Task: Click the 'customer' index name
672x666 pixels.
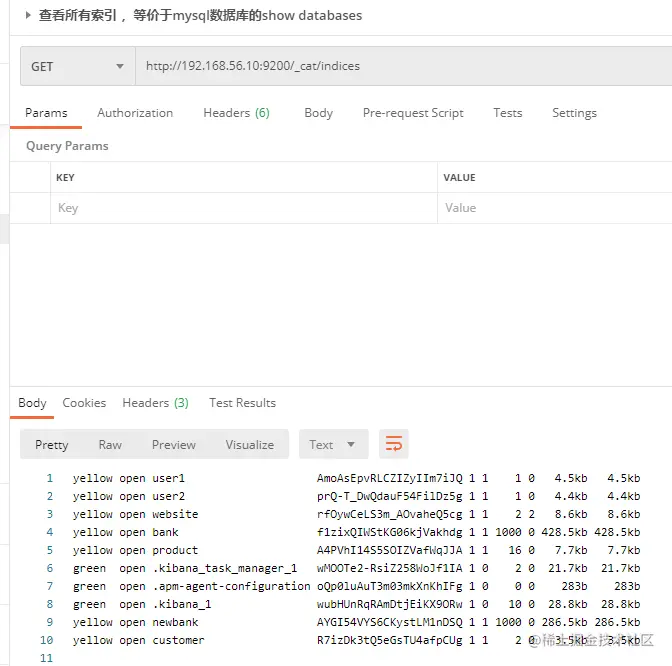Action: pos(178,640)
